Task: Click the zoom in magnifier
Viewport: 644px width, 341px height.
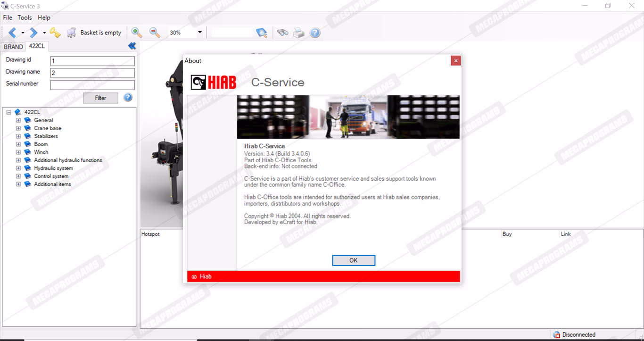Action: pos(137,33)
